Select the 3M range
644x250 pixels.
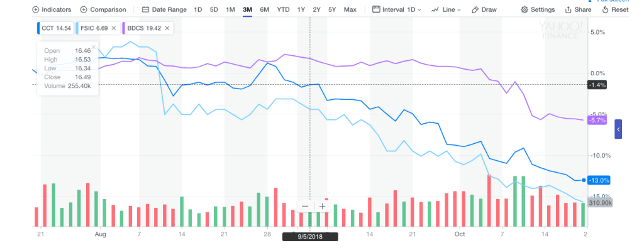point(247,9)
